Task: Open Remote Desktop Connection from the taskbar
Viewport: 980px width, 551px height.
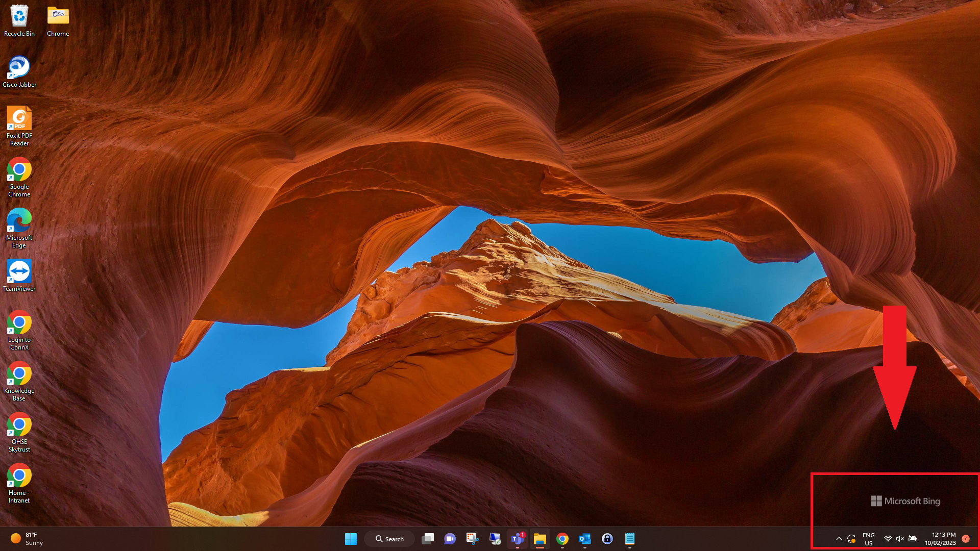Action: tap(495, 539)
